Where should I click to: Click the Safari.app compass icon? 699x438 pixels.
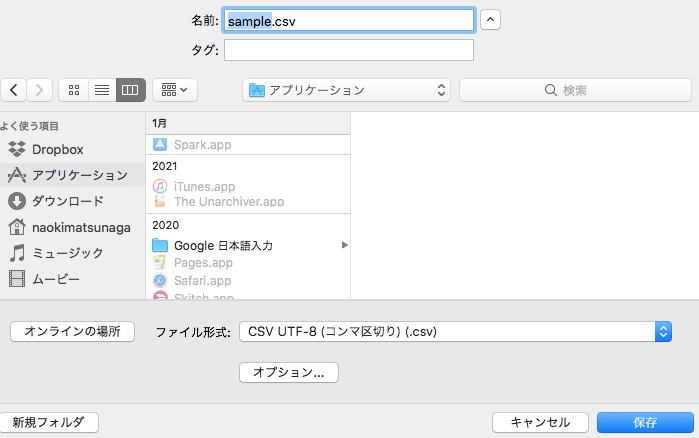pyautogui.click(x=160, y=280)
